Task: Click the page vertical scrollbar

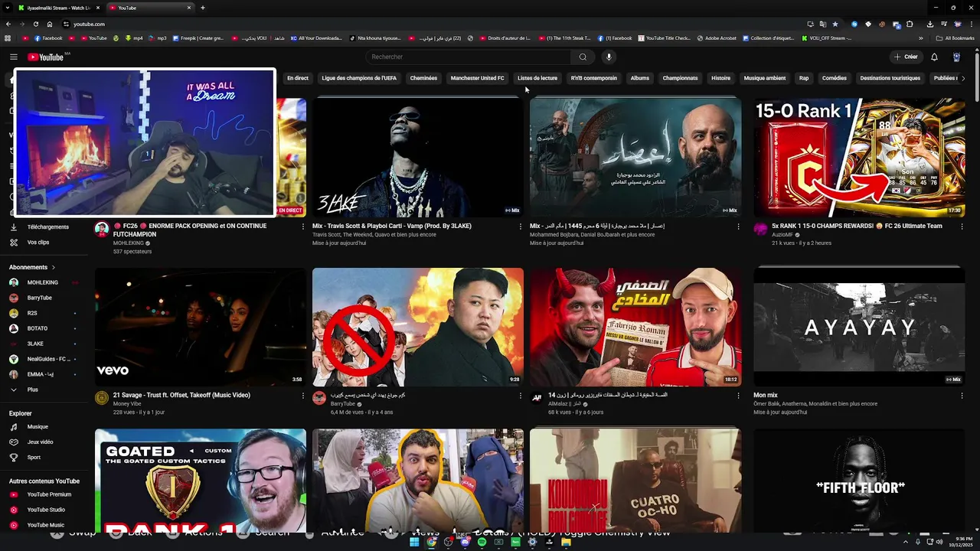Action: 976,77
